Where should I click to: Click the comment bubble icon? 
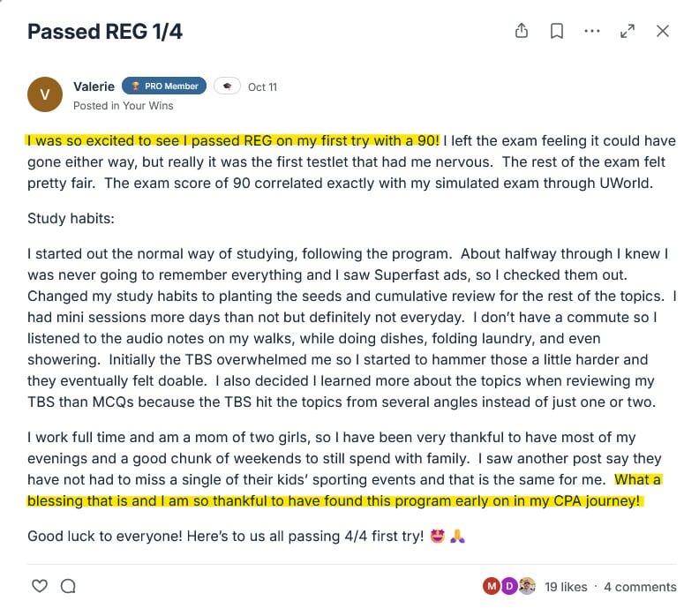click(68, 586)
